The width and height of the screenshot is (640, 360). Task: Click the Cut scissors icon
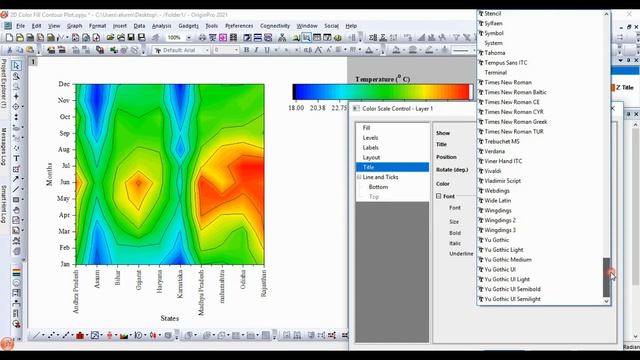(9, 50)
